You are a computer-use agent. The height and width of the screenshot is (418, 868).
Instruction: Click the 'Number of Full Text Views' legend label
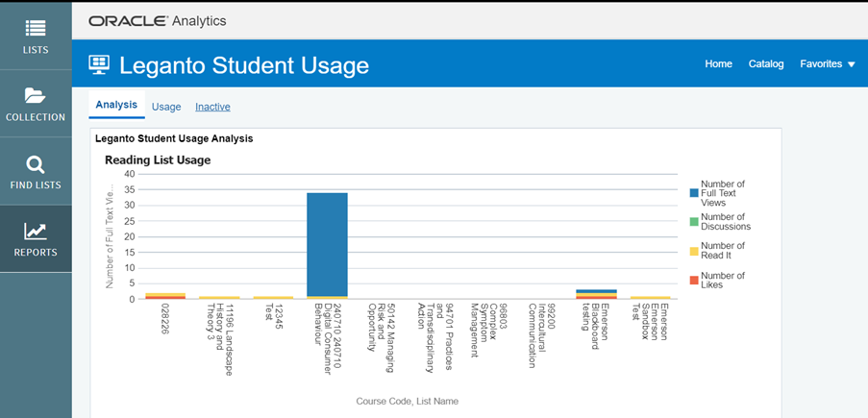click(723, 193)
